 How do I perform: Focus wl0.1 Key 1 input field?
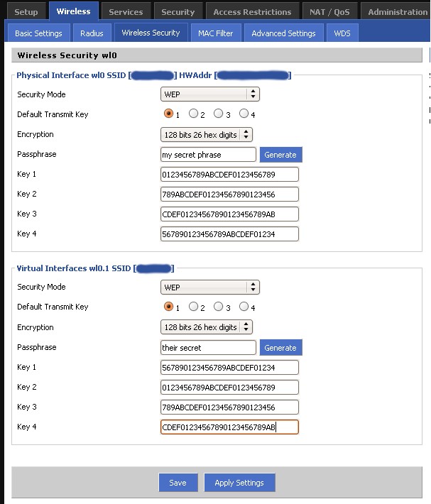pyautogui.click(x=229, y=368)
